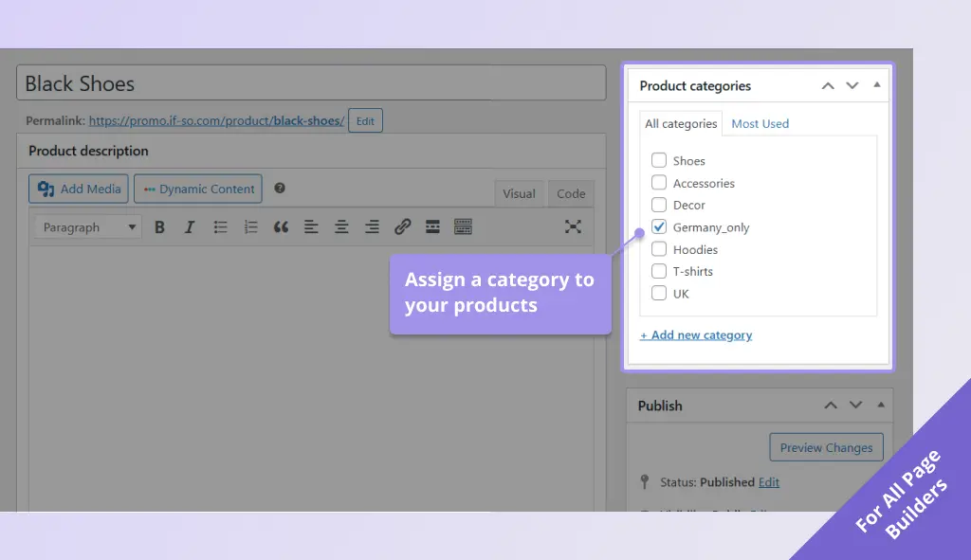This screenshot has height=560, width=971.
Task: Insert a bulleted list
Action: click(x=220, y=227)
